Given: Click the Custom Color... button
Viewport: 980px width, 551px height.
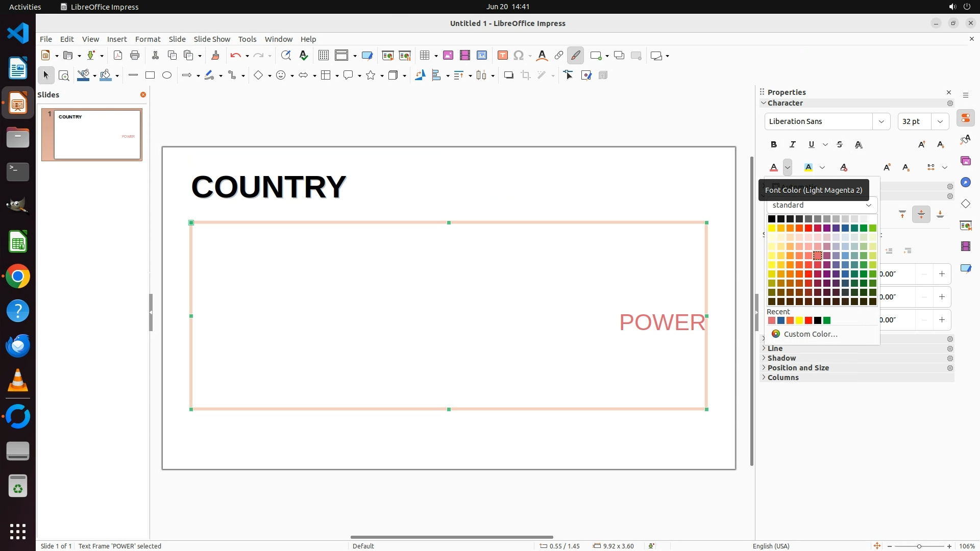Looking at the screenshot, I should [x=810, y=334].
